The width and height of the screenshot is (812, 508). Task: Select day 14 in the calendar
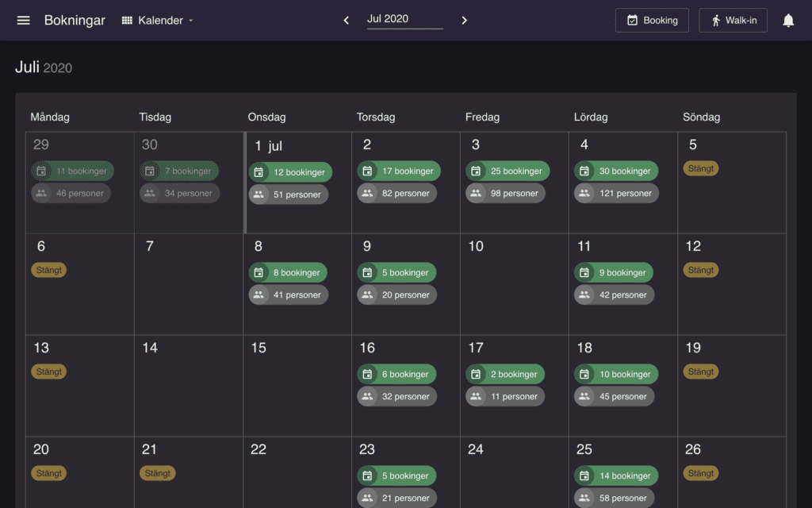tap(150, 348)
